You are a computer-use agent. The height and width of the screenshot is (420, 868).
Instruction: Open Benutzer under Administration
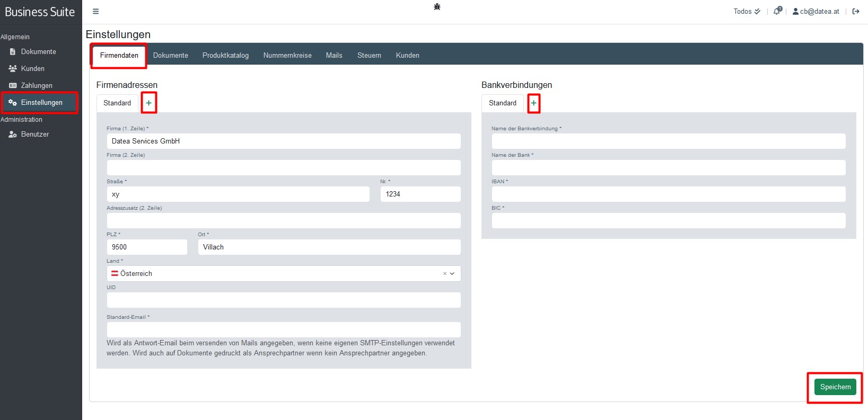(x=34, y=134)
